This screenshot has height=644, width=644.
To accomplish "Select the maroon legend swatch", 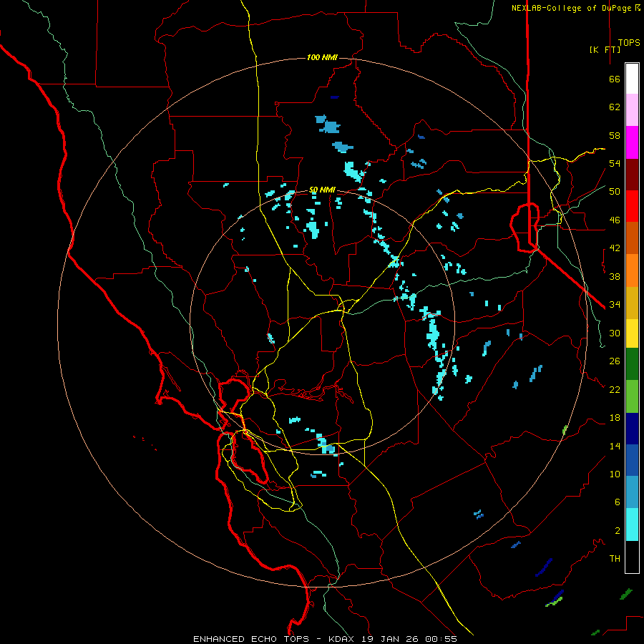I will pyautogui.click(x=632, y=175).
